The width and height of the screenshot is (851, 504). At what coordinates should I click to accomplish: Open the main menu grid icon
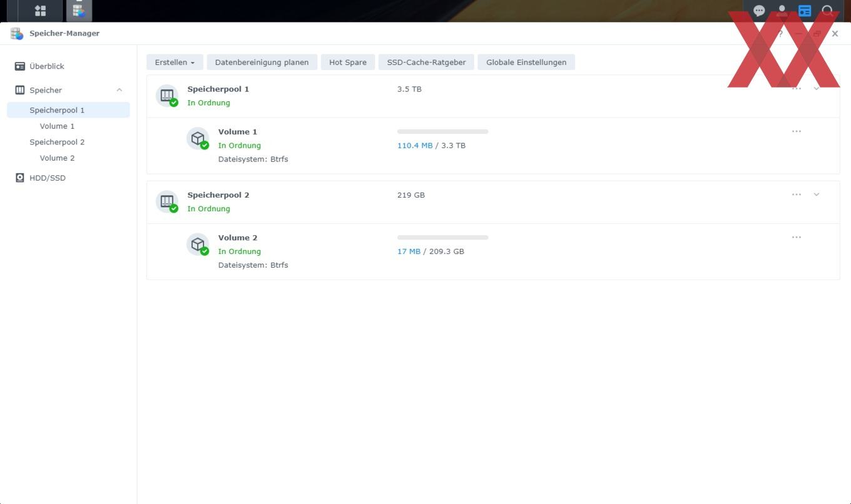(40, 11)
